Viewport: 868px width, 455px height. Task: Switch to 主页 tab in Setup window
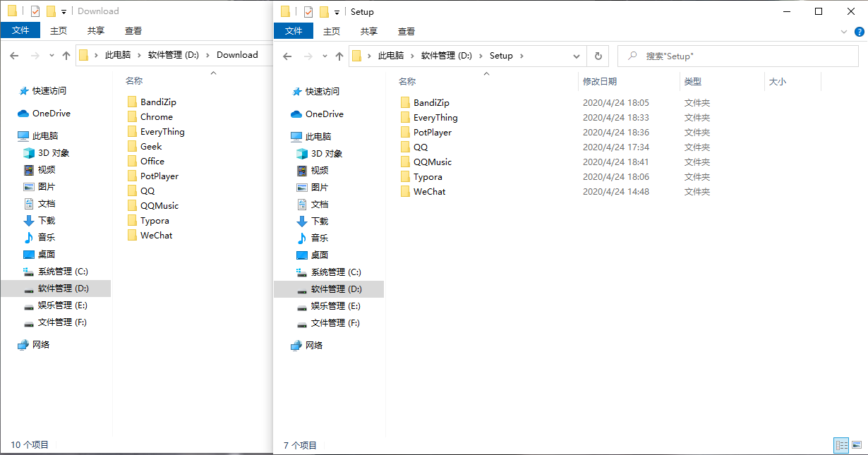(332, 31)
